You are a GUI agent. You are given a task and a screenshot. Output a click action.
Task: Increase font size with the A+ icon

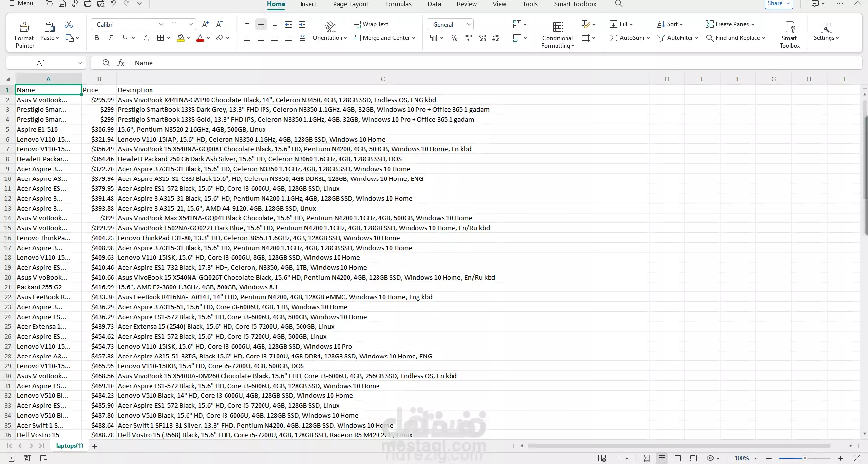[x=206, y=24]
